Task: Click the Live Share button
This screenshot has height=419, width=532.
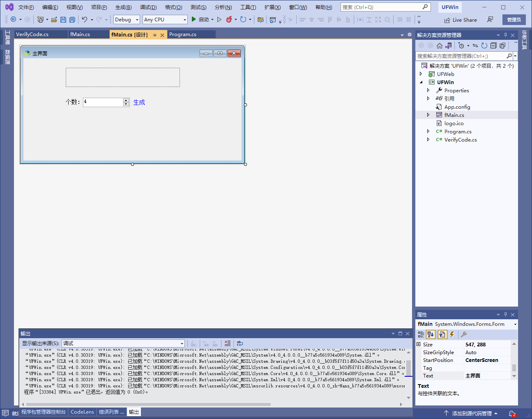Action: [461, 20]
